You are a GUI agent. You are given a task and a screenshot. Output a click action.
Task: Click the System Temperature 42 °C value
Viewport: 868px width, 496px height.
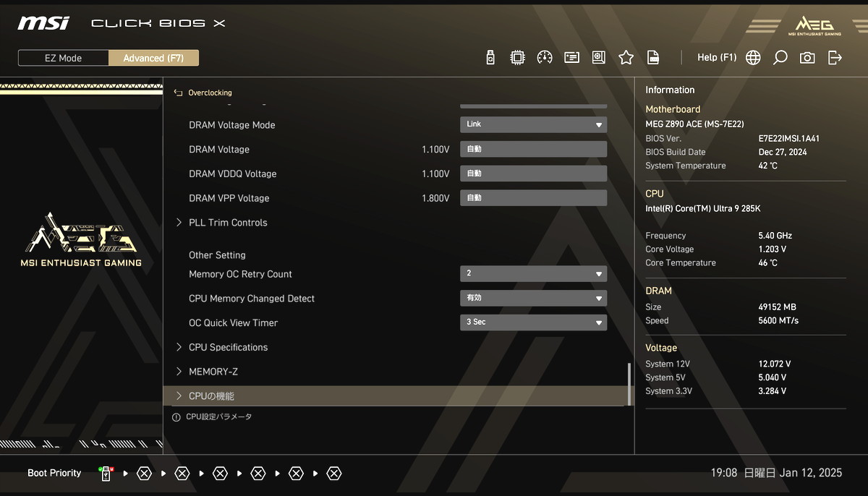[x=767, y=166]
